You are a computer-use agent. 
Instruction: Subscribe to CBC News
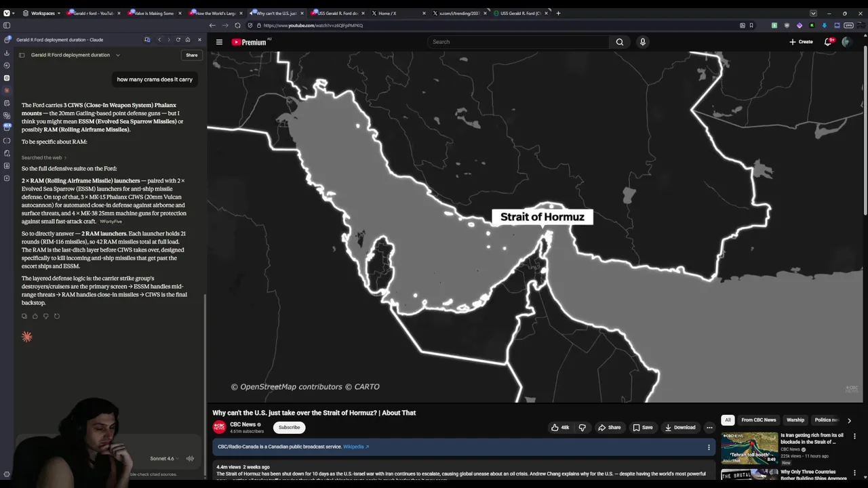(289, 427)
